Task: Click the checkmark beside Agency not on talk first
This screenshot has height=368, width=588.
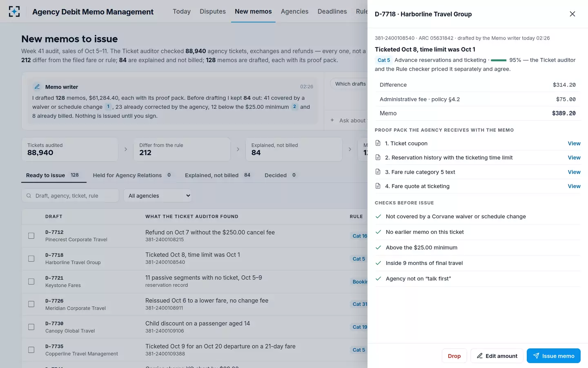Action: [x=378, y=278]
